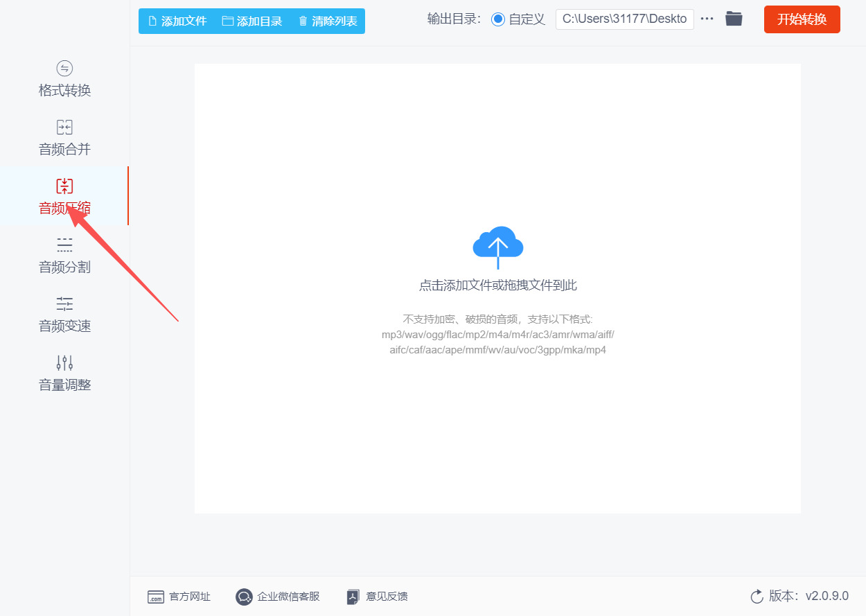Click 点击添加文件或拖拽文件到此 text
This screenshot has width=866, height=616.
(x=497, y=285)
